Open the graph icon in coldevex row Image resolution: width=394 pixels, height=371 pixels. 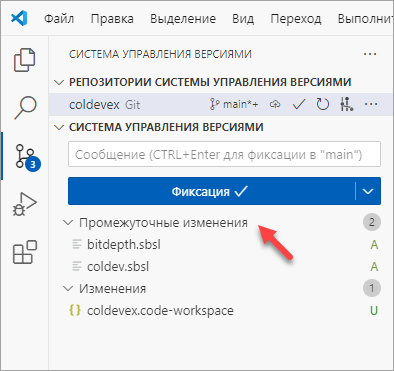[347, 105]
